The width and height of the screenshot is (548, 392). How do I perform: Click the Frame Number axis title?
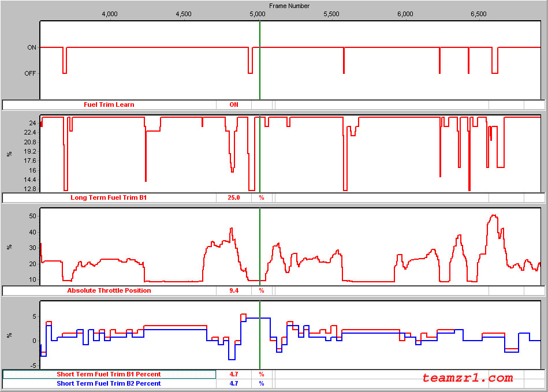click(x=289, y=6)
